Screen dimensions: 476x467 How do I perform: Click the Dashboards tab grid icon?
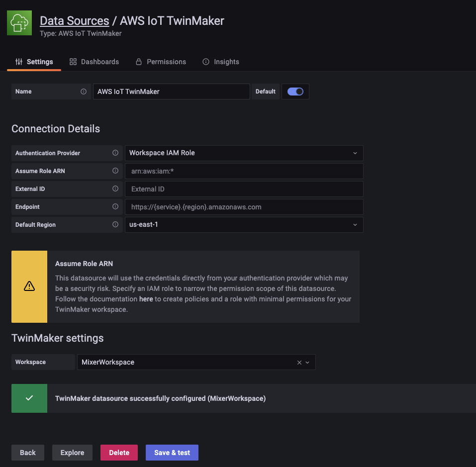[x=73, y=62]
